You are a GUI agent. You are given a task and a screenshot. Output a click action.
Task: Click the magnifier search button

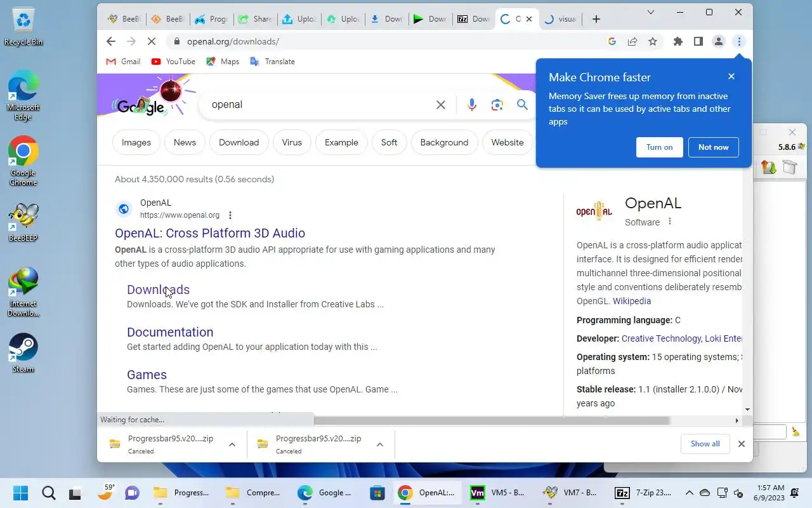[522, 105]
